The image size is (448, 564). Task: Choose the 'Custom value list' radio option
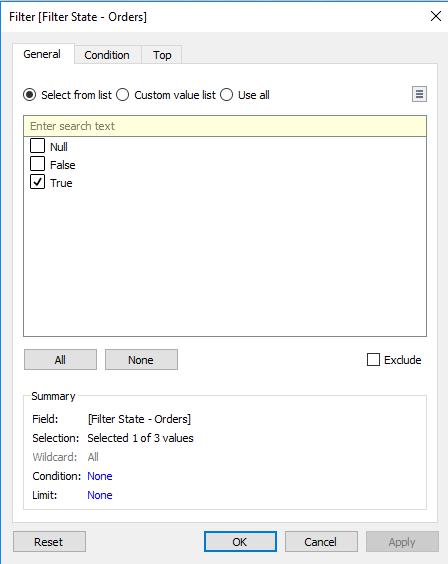pyautogui.click(x=123, y=95)
